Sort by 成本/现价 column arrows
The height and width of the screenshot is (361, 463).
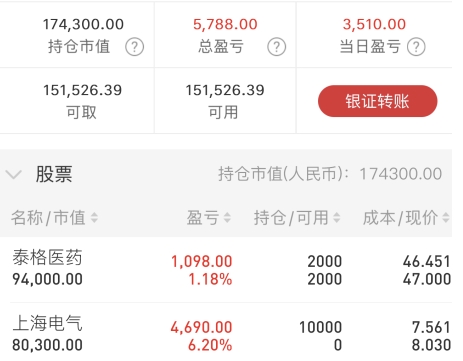click(446, 218)
